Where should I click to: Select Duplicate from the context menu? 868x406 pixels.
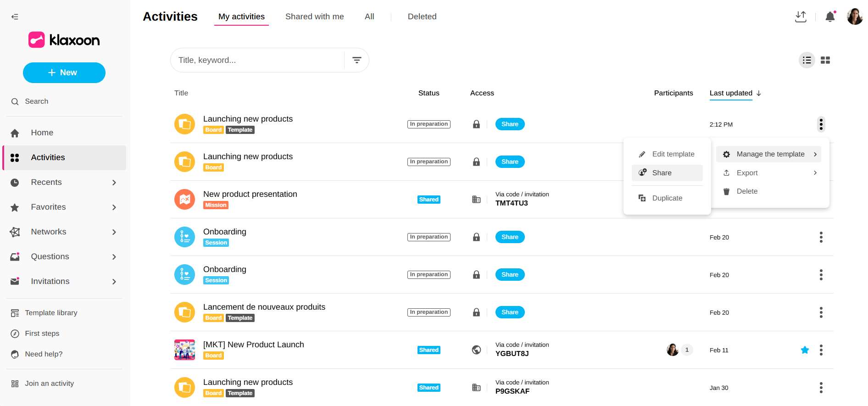[x=667, y=198]
